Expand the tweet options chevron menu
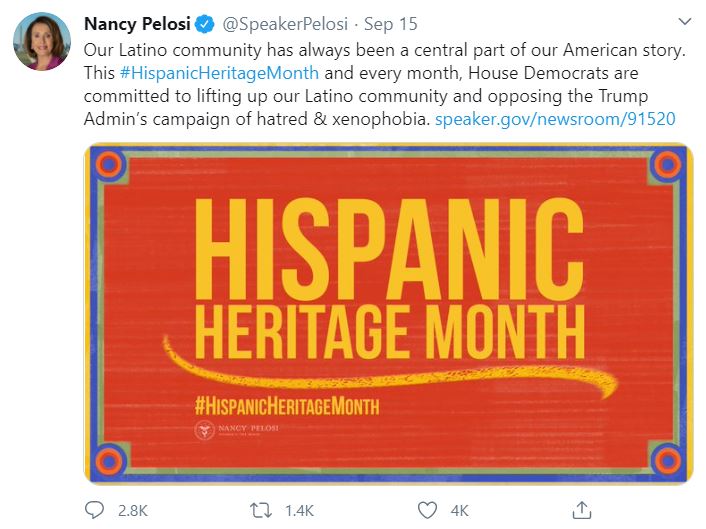Screen dimensions: 706x529 685,21
